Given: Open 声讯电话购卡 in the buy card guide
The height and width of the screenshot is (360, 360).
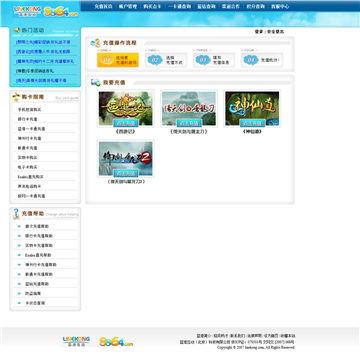Looking at the screenshot, I should [x=29, y=186].
